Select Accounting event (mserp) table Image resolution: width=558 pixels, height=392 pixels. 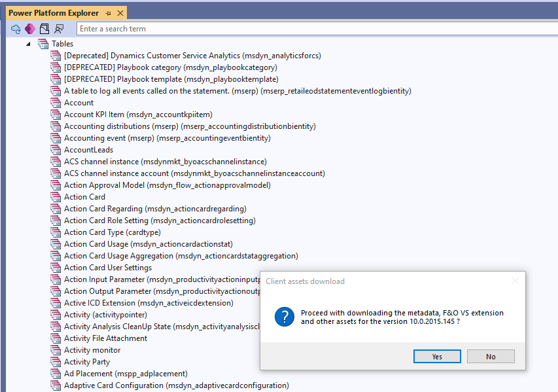(x=167, y=138)
